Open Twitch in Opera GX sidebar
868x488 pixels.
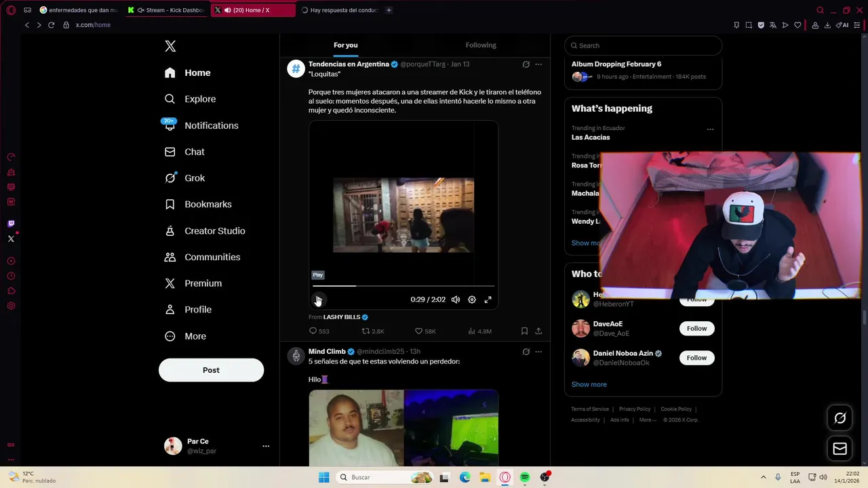click(x=11, y=224)
